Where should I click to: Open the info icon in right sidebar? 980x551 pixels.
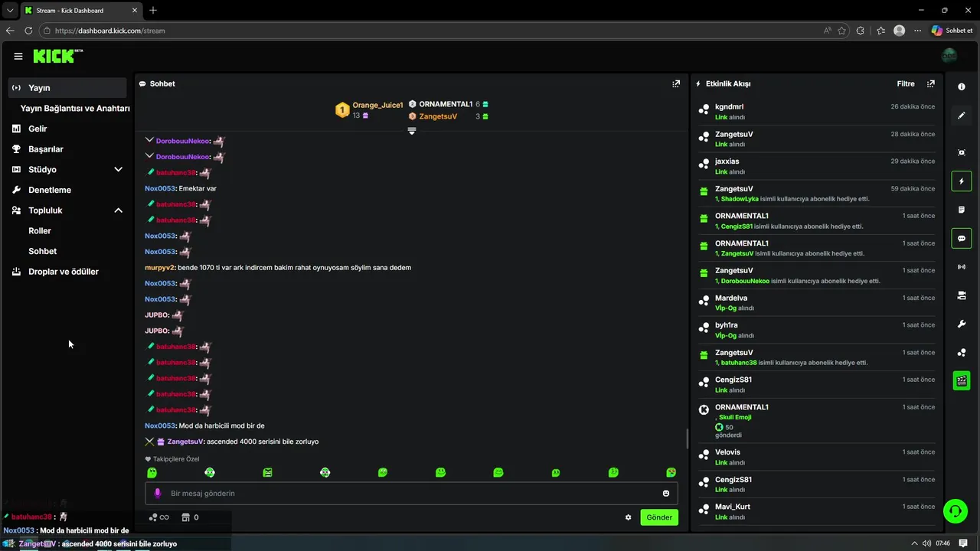coord(962,87)
